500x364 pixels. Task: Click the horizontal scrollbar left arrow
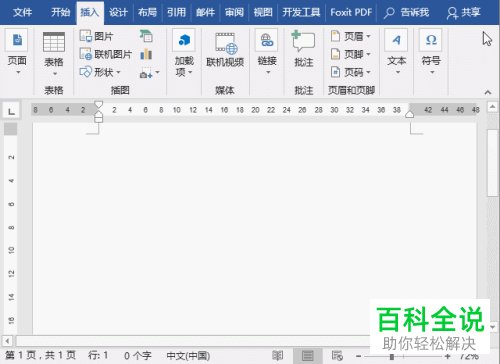pyautogui.click(x=7, y=341)
